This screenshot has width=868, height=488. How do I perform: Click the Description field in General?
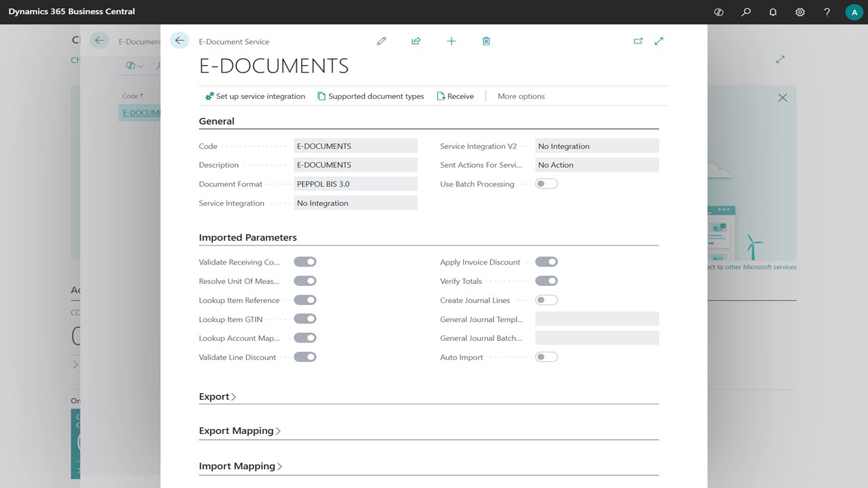point(355,165)
